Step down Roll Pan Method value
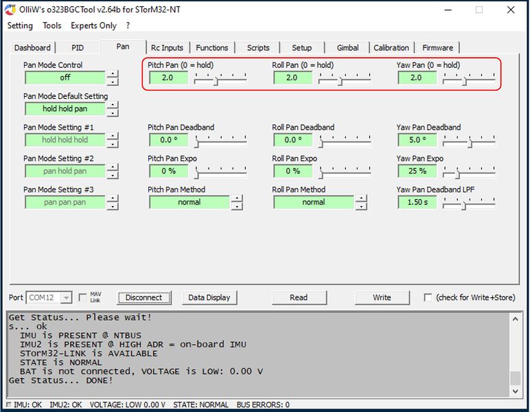The height and width of the screenshot is (412, 532). (361, 206)
